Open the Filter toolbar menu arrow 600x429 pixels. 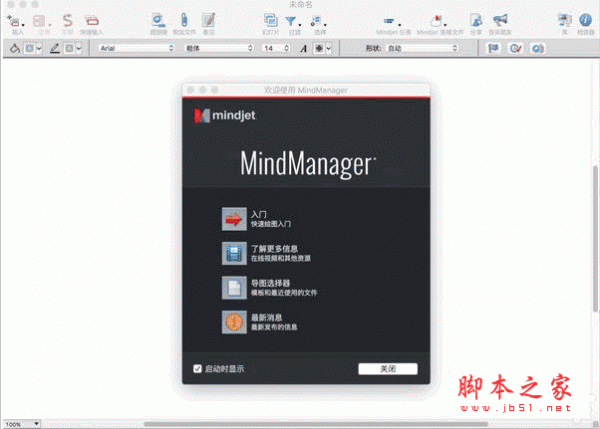[300, 25]
